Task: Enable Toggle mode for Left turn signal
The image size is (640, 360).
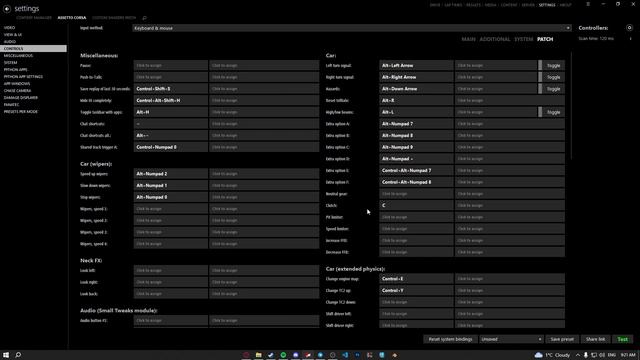Action: point(551,65)
